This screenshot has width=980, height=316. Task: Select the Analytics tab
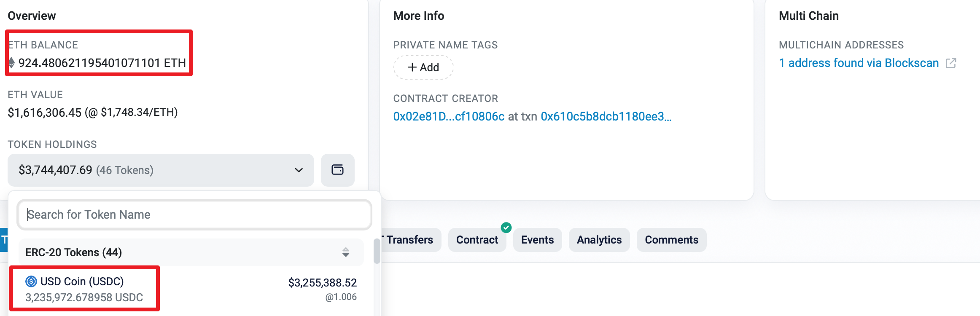[x=599, y=240]
